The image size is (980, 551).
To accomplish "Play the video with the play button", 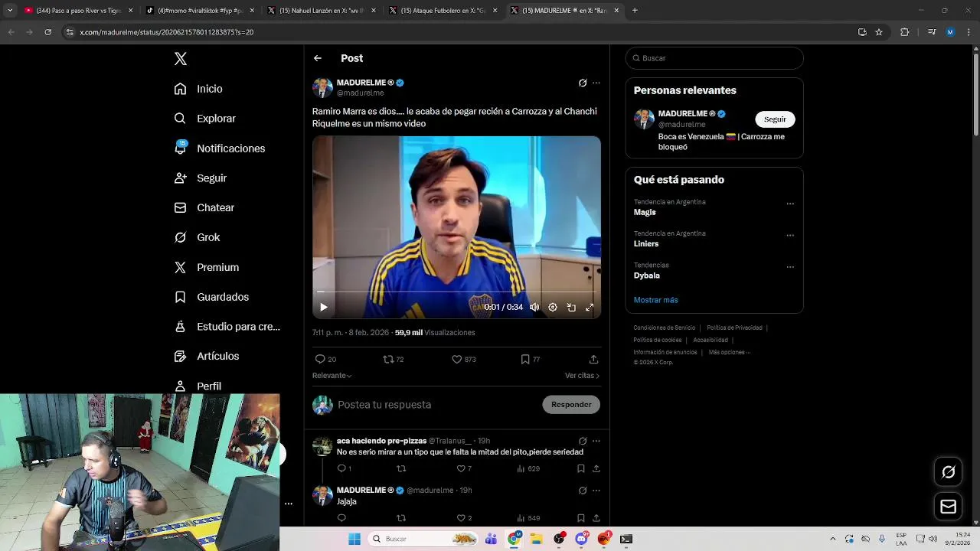I will coord(324,307).
